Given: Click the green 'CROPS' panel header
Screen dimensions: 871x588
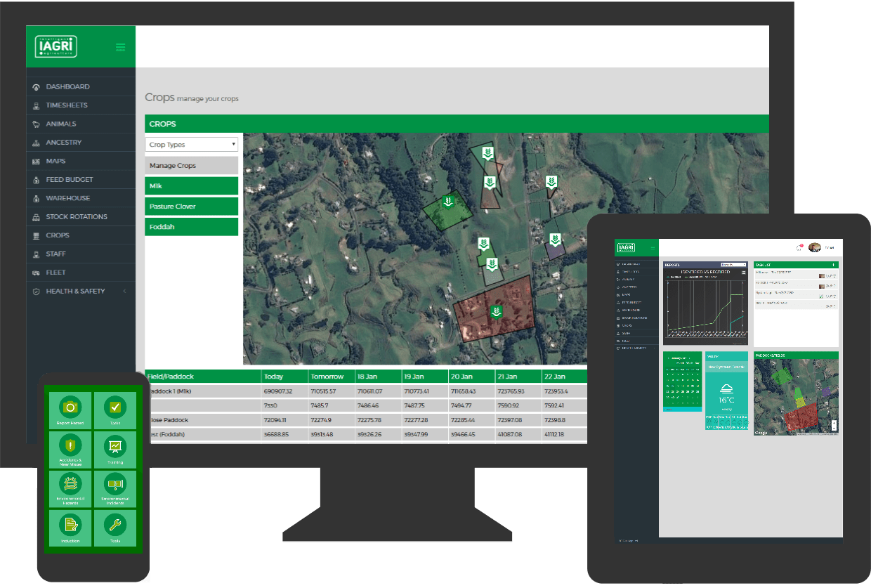Looking at the screenshot, I should tap(457, 124).
